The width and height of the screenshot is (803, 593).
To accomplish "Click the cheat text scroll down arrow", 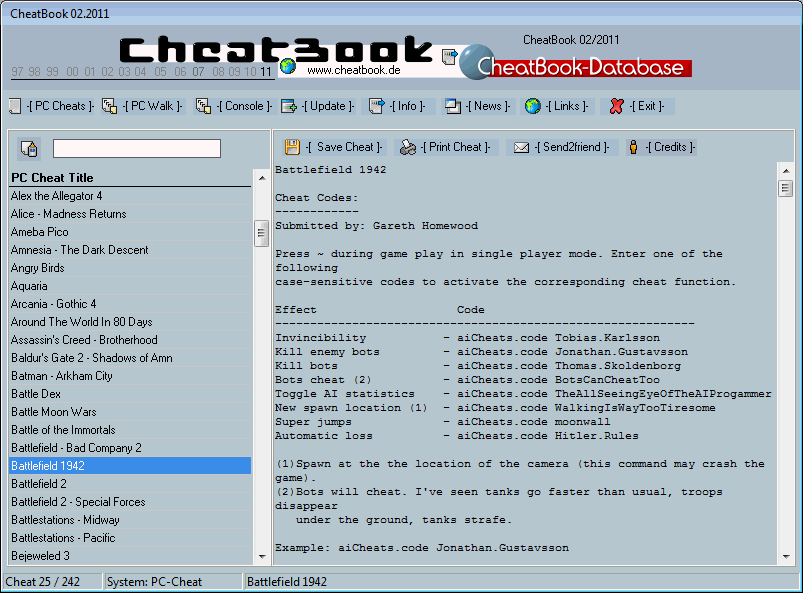I will 786,557.
